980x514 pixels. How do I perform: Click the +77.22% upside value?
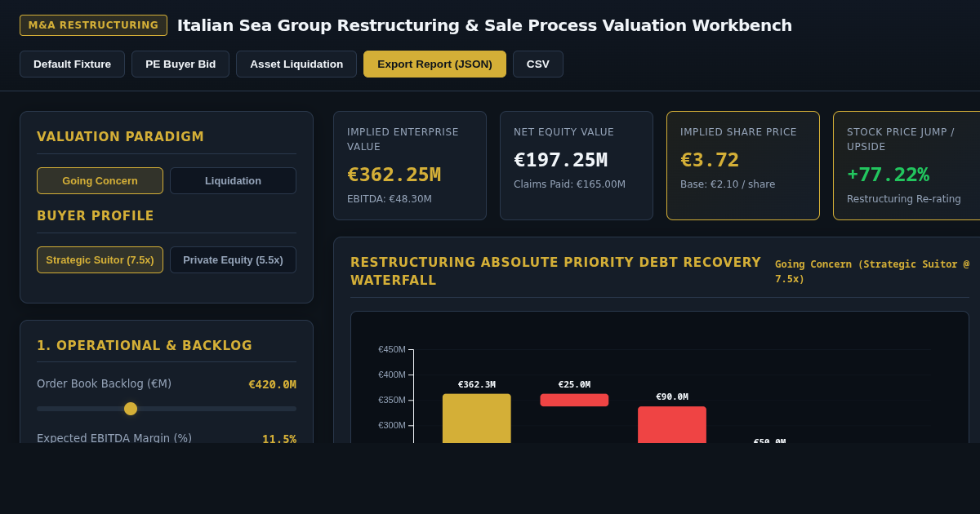coord(888,175)
